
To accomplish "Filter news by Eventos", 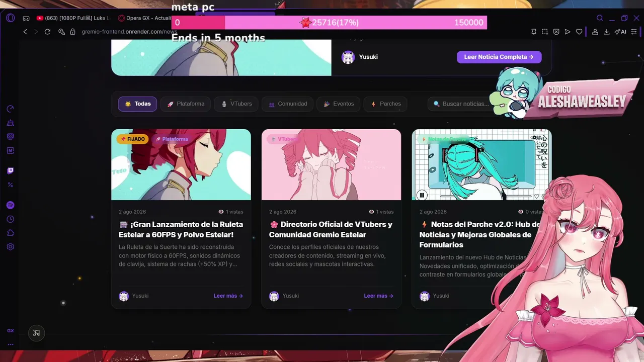I will [x=339, y=104].
